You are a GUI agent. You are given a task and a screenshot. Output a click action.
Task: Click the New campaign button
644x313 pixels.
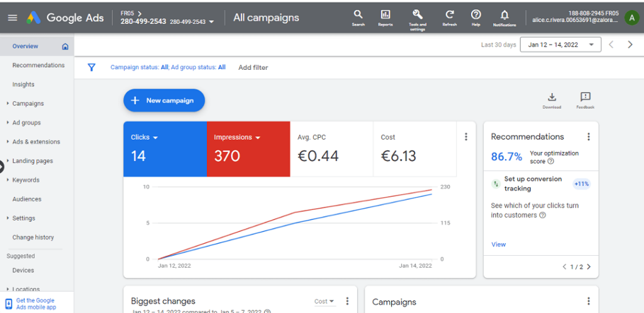[164, 101]
